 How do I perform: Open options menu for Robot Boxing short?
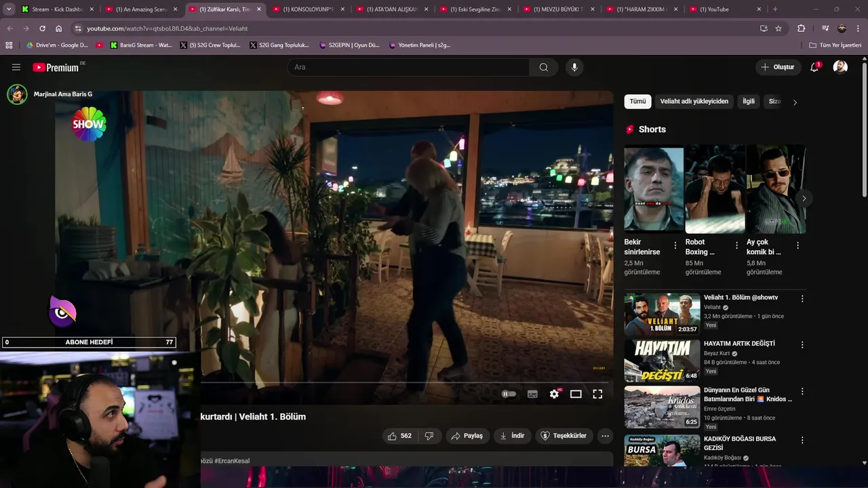[736, 245]
